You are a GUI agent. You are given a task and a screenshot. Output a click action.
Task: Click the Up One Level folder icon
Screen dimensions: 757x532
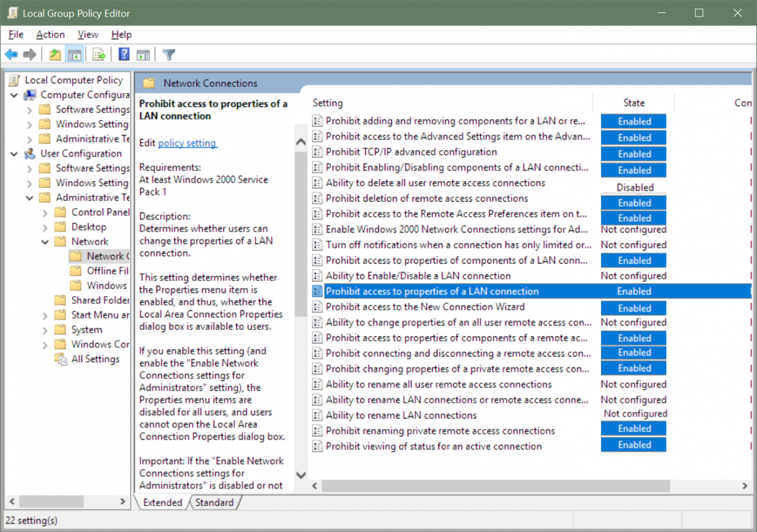(x=55, y=55)
